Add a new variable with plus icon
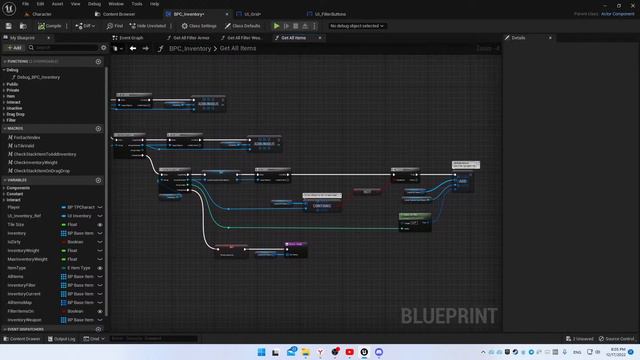The image size is (640, 360). coord(98,180)
